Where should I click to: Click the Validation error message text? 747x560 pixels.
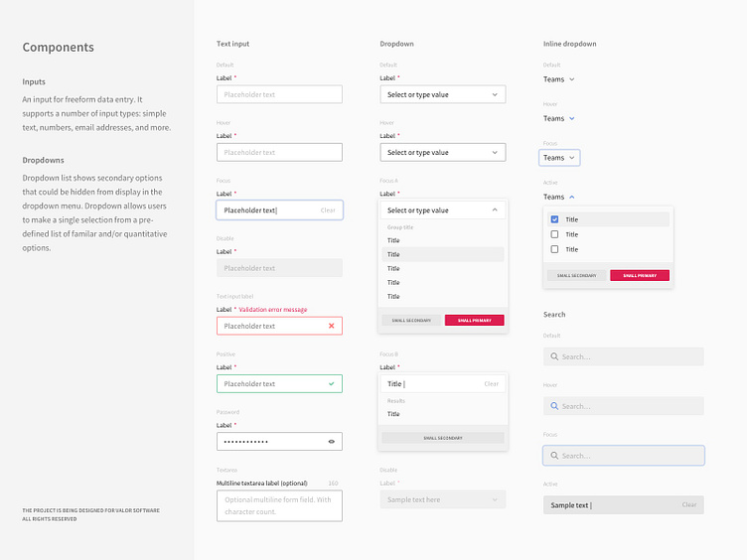(273, 310)
